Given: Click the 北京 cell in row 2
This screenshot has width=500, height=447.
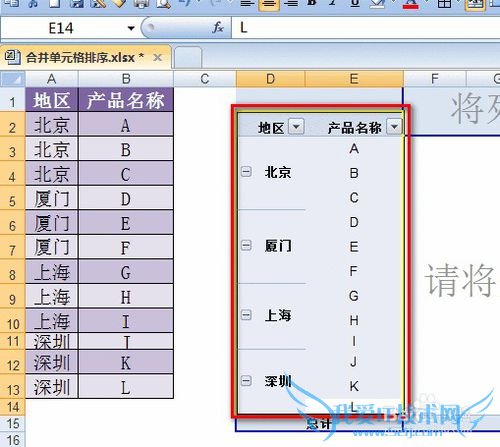Looking at the screenshot, I should point(52,124).
